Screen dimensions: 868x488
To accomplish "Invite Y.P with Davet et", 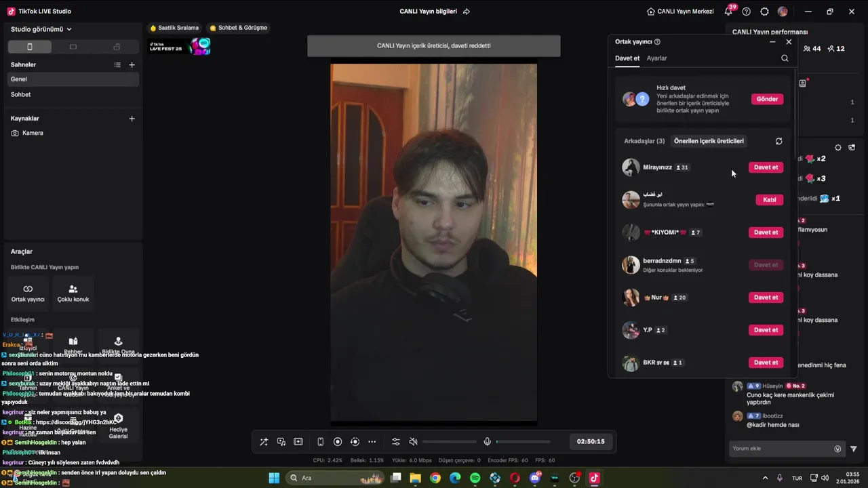I will point(766,330).
